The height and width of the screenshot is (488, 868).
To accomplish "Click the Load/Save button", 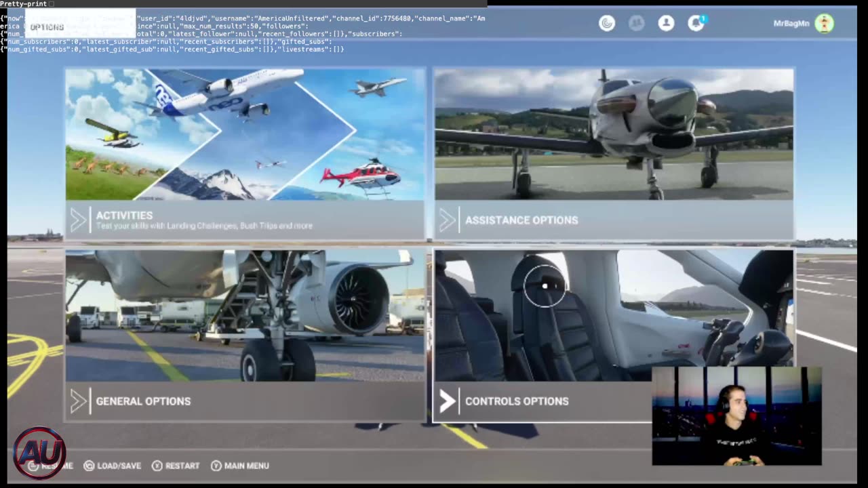I will coord(113,466).
